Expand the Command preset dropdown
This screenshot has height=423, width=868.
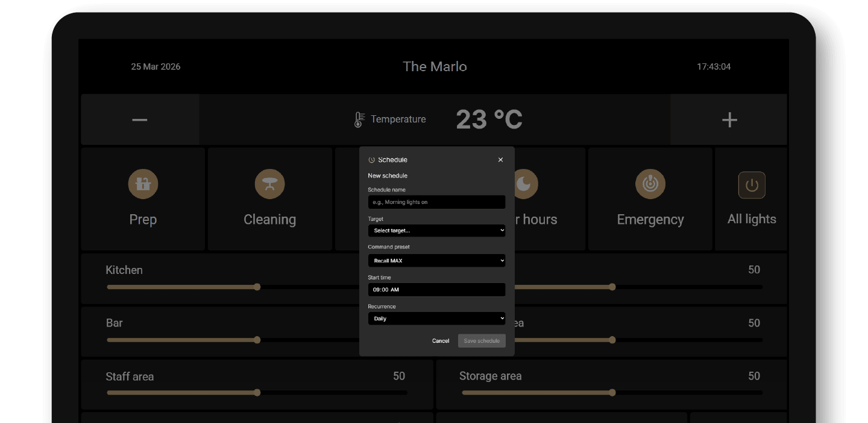(436, 261)
